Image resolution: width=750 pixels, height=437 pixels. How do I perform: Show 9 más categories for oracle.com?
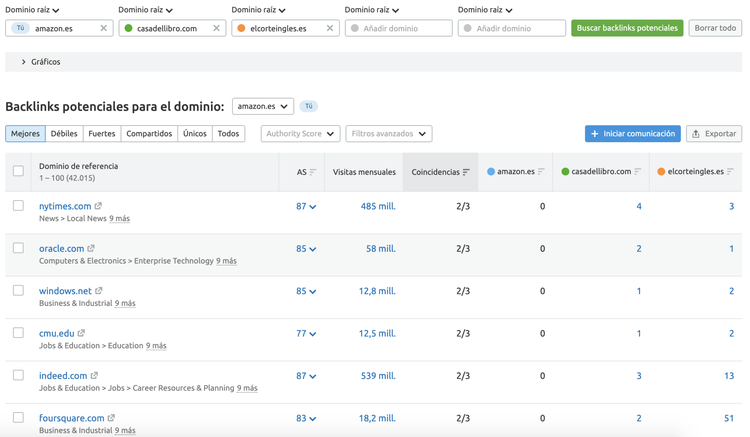pyautogui.click(x=226, y=261)
